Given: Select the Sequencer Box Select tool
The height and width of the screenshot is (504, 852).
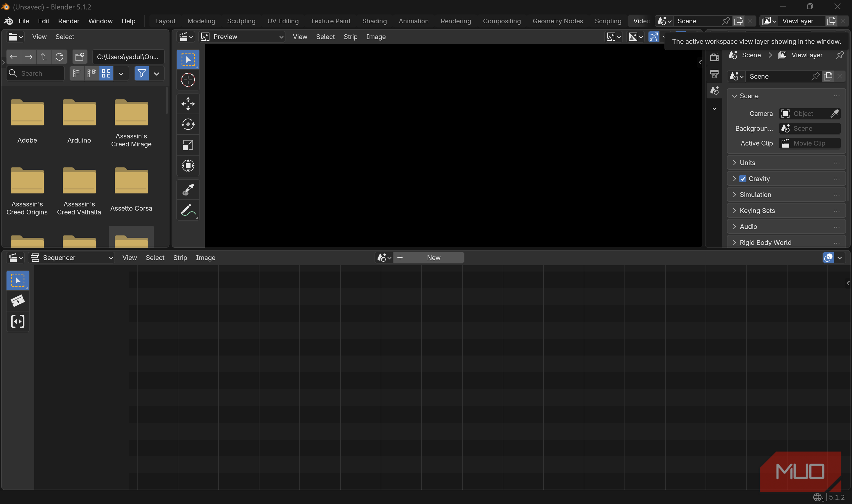Looking at the screenshot, I should [x=18, y=280].
